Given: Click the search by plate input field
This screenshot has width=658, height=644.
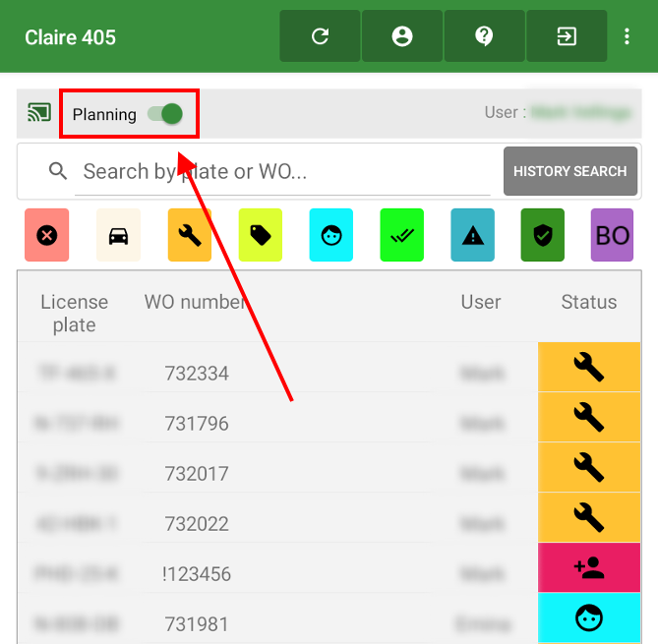Looking at the screenshot, I should click(x=283, y=172).
